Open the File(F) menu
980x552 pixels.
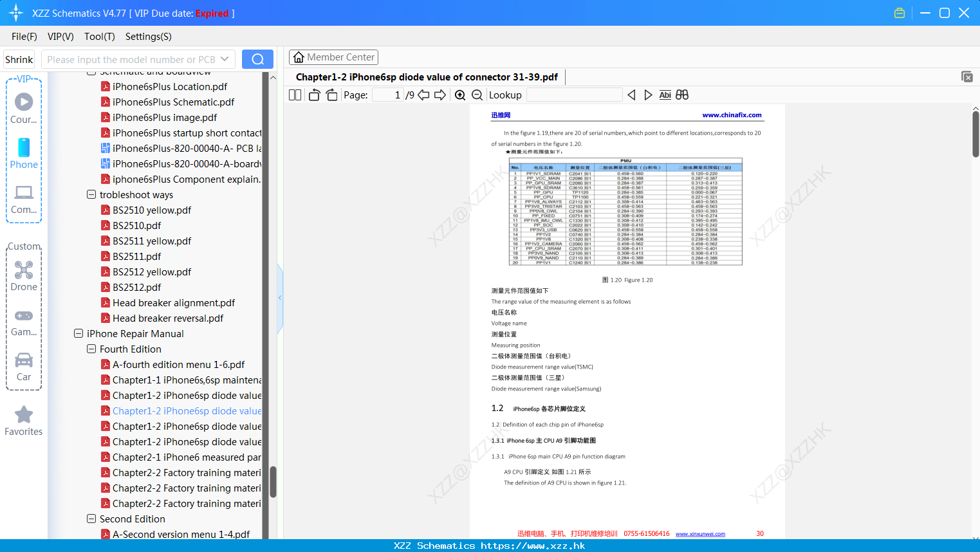(x=24, y=37)
